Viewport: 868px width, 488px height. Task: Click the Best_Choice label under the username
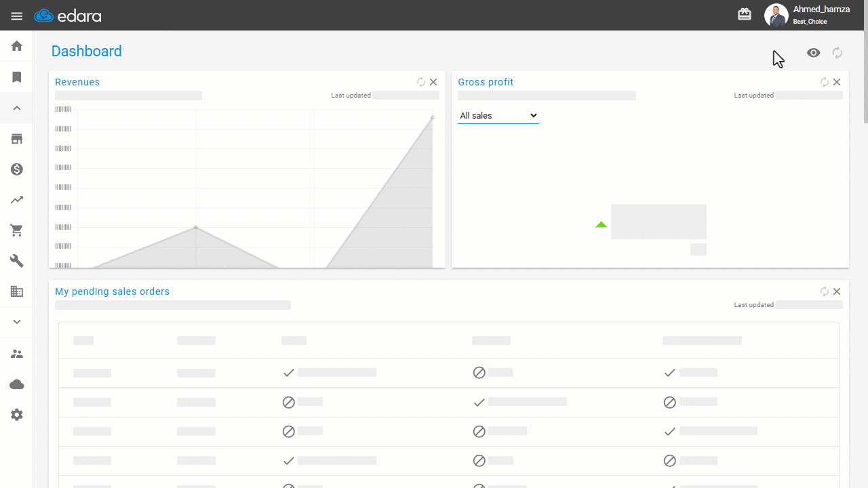tap(810, 22)
